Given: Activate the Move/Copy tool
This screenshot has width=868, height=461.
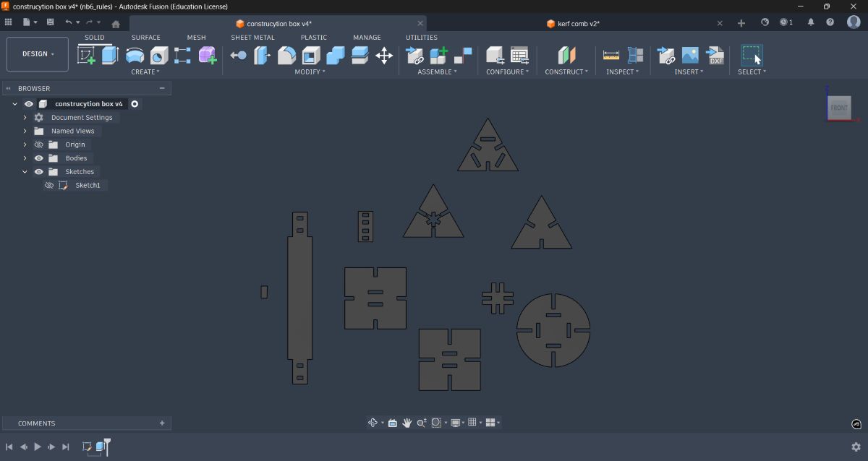Looking at the screenshot, I should tap(384, 55).
